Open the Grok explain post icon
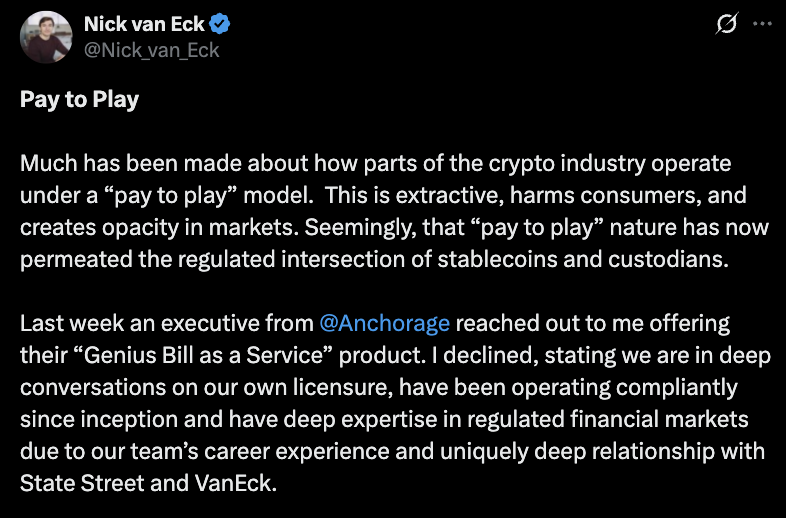786x518 pixels. coord(728,25)
